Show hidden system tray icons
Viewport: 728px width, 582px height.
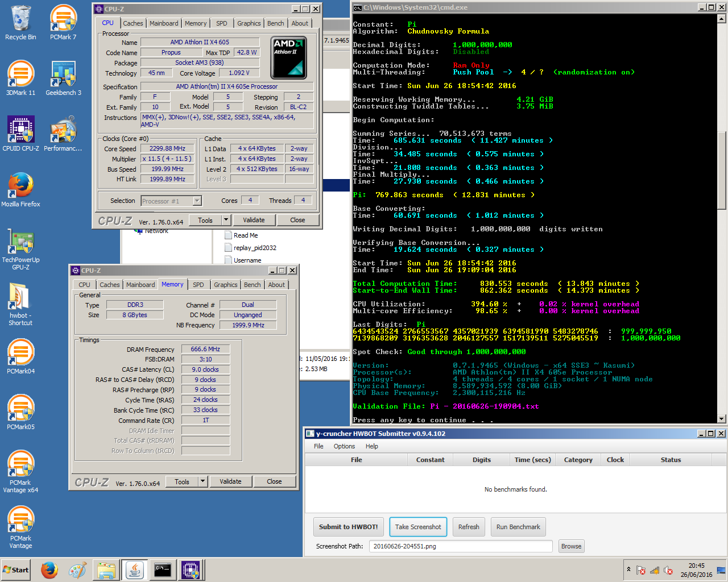coord(628,569)
